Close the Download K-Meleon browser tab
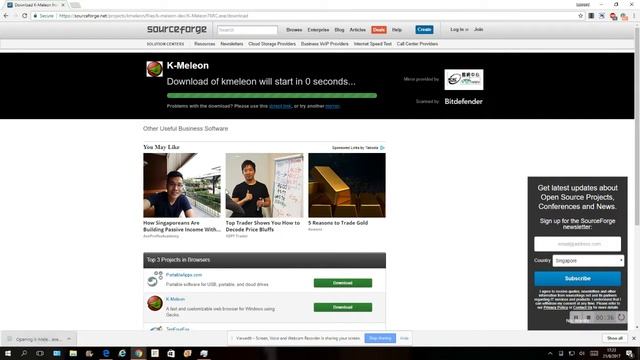The width and height of the screenshot is (640, 360). tap(63, 5)
